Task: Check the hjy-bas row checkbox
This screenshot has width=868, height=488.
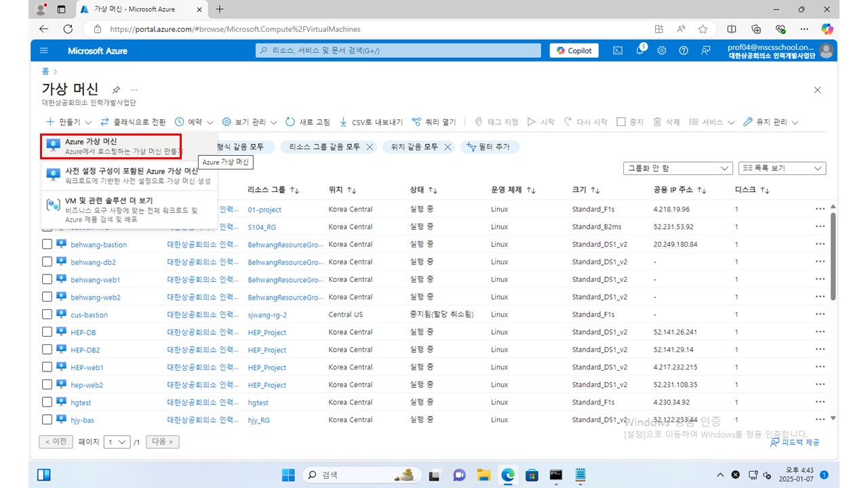Action: point(47,420)
